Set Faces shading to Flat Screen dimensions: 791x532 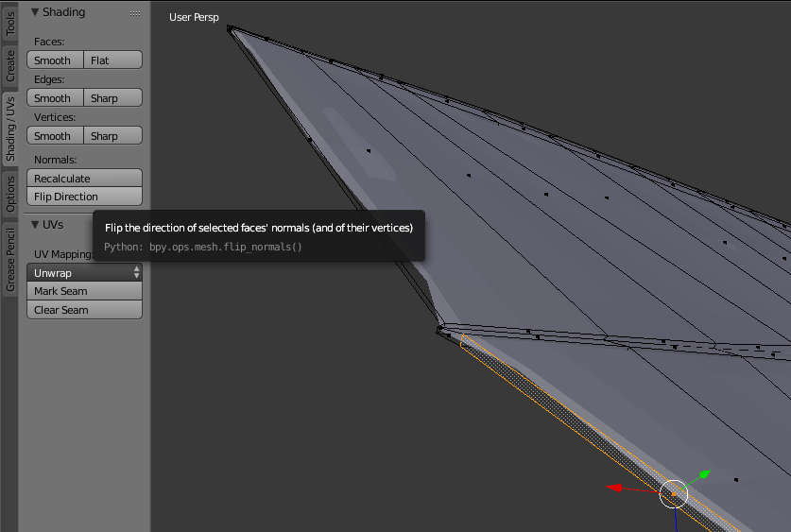(x=113, y=60)
